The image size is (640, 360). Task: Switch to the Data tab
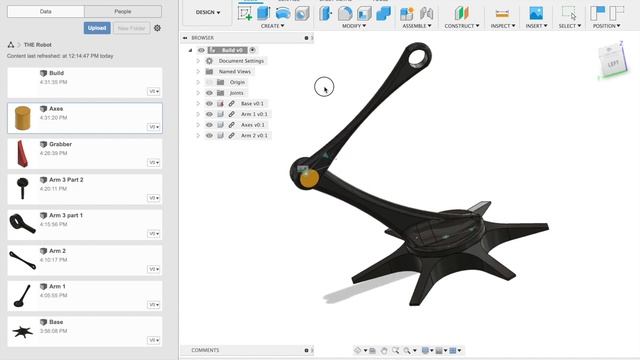[x=46, y=11]
